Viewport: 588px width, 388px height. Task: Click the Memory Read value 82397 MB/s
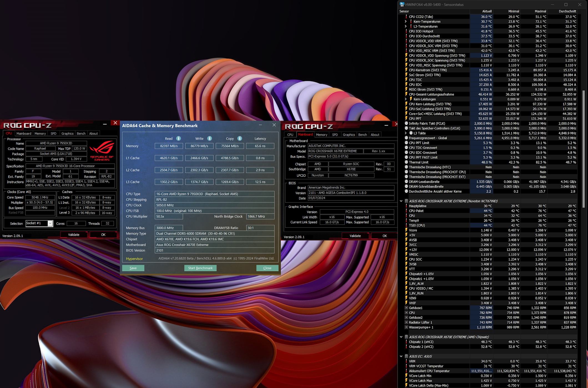click(x=169, y=146)
